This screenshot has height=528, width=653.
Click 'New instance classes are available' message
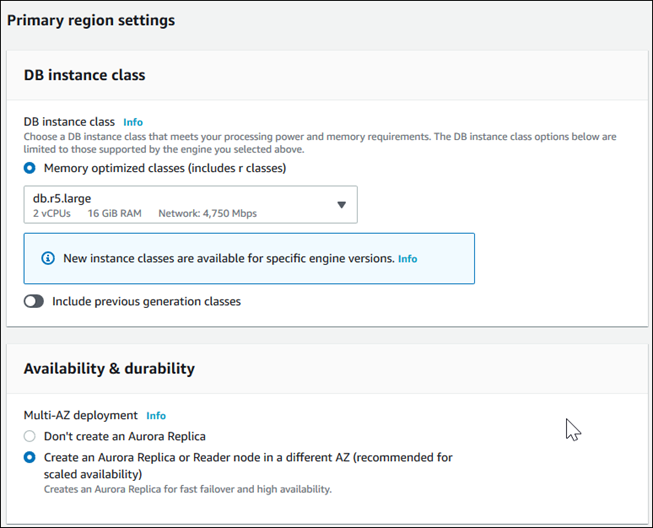coord(229,258)
